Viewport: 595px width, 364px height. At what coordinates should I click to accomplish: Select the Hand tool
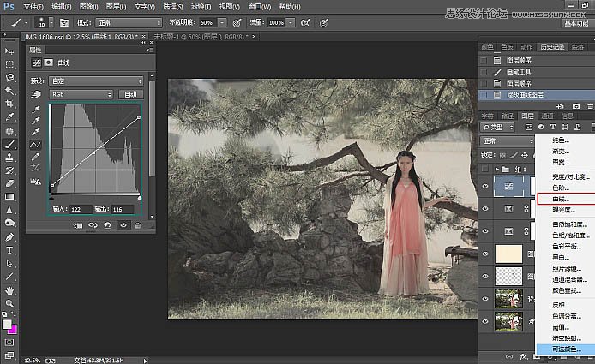point(9,289)
